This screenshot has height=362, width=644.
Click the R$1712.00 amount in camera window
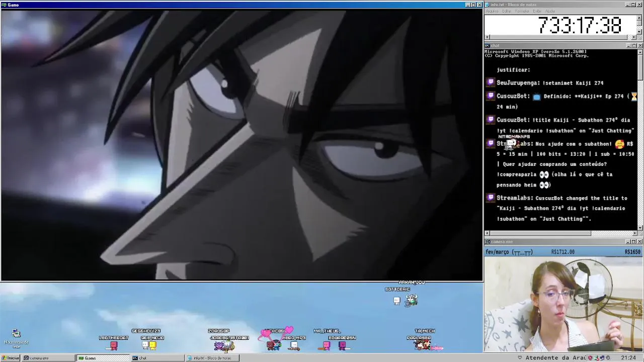click(x=562, y=252)
